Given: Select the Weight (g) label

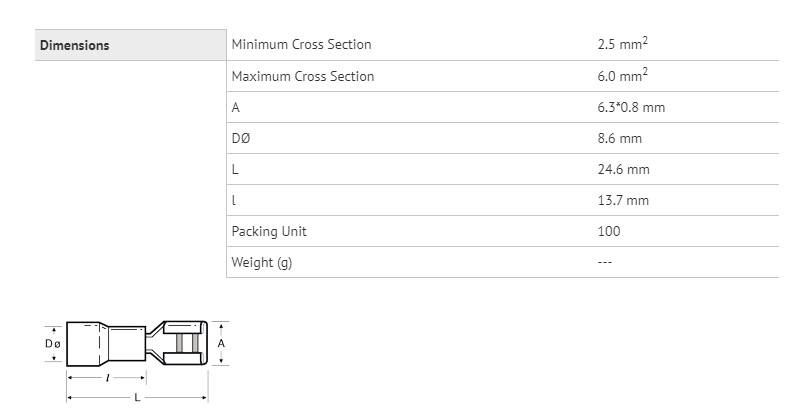Looking at the screenshot, I should [x=262, y=263].
